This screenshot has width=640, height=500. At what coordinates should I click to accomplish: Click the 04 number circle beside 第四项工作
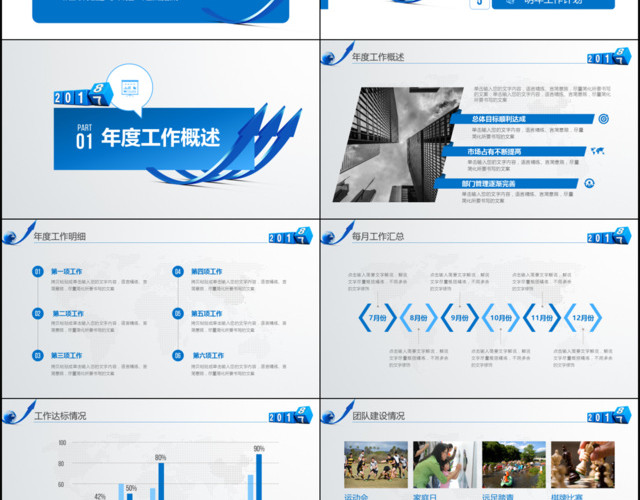point(178,271)
